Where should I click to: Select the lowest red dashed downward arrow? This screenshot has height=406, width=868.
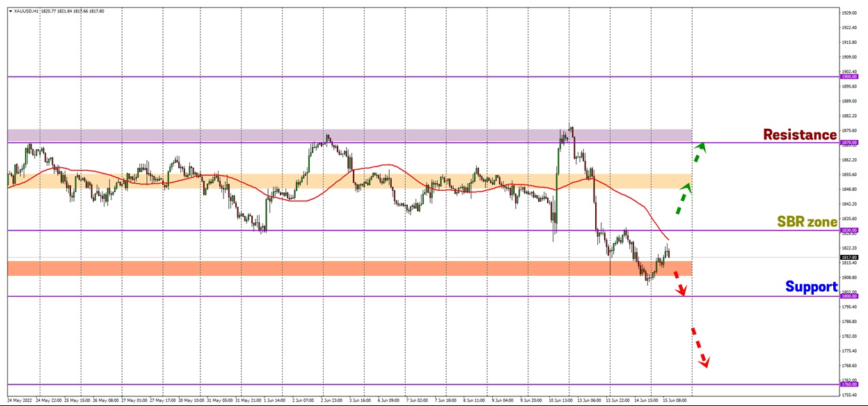pos(700,347)
